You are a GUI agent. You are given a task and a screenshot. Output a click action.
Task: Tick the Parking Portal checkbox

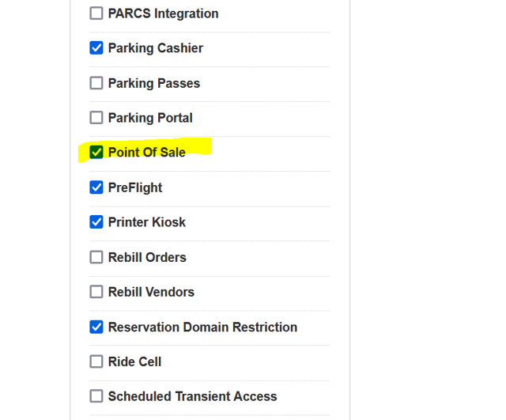pyautogui.click(x=96, y=118)
